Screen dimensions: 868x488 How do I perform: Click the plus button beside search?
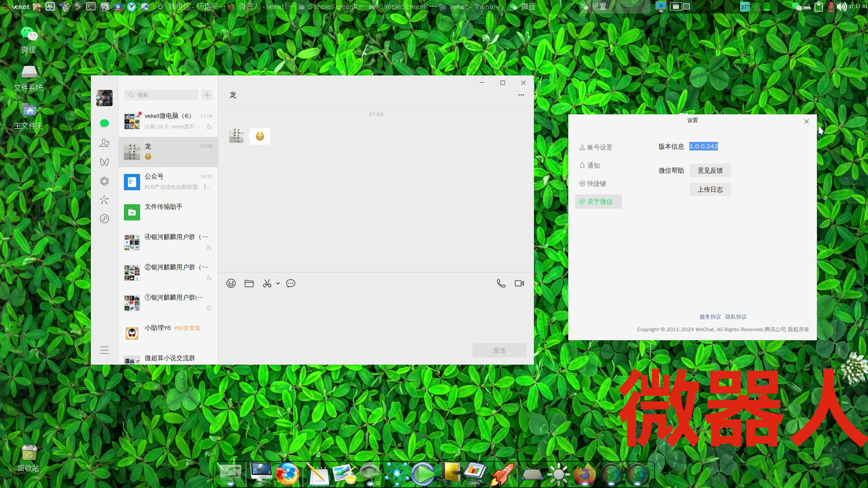(x=207, y=95)
